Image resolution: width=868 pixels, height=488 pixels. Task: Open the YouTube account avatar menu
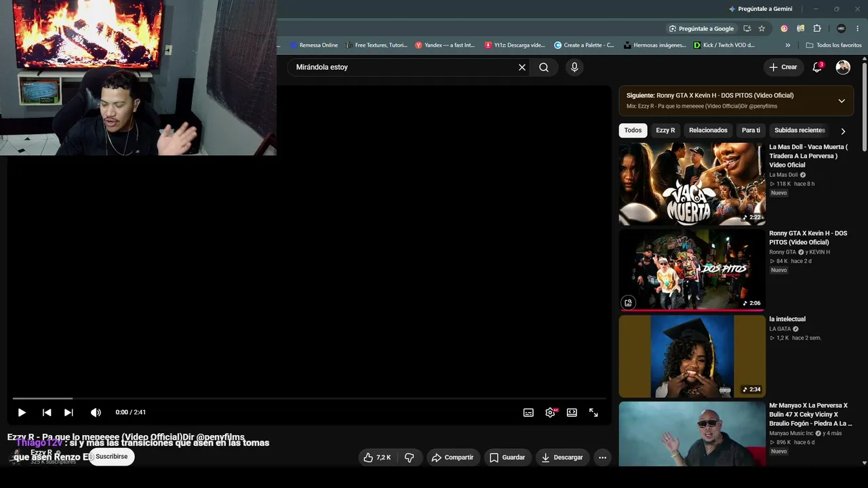point(843,67)
